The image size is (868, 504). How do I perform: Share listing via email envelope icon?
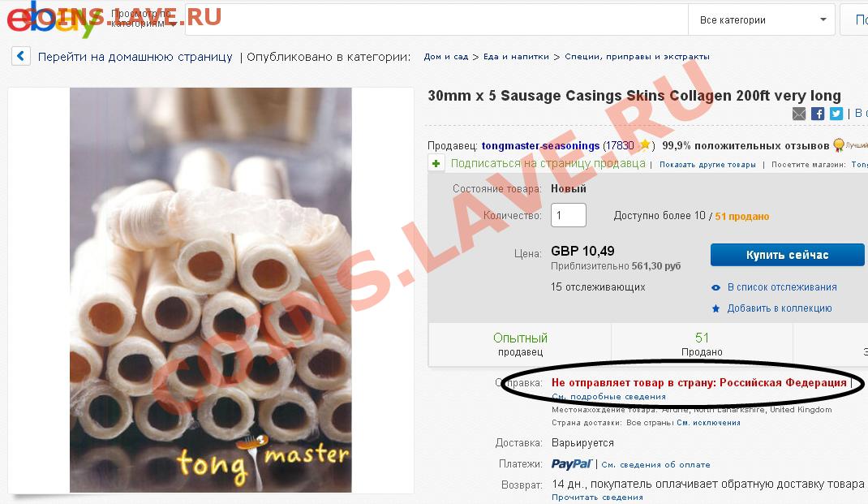coord(799,114)
